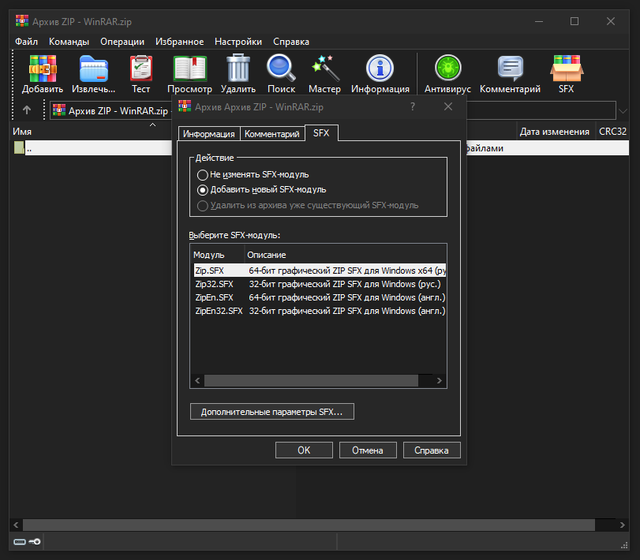This screenshot has height=560, width=640.
Task: Select the Zip.SFX module row
Action: point(320,271)
